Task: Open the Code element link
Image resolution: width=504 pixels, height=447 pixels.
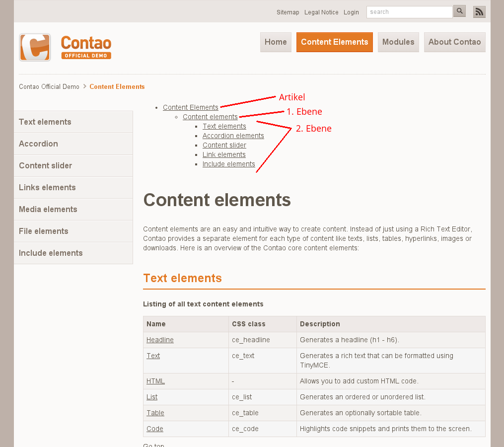Action: coord(154,429)
